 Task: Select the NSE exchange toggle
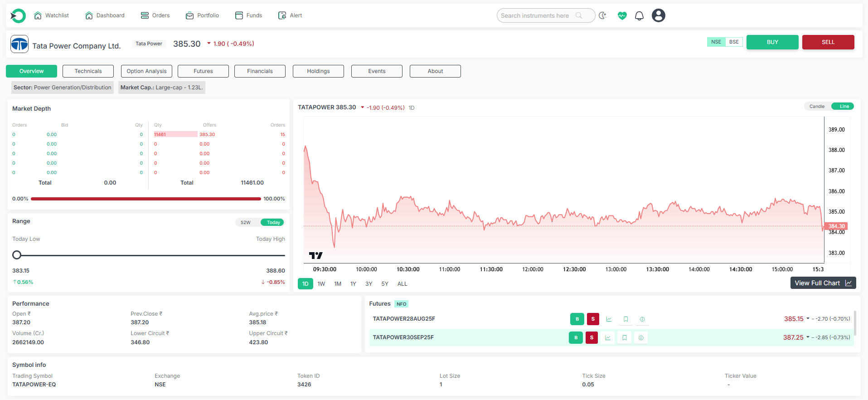[x=716, y=42]
